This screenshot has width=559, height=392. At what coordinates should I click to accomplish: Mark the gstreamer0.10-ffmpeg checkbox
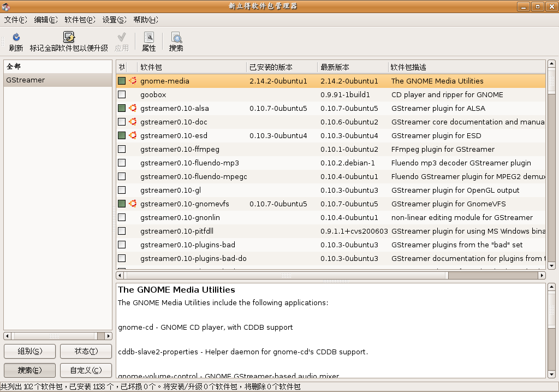click(x=122, y=149)
